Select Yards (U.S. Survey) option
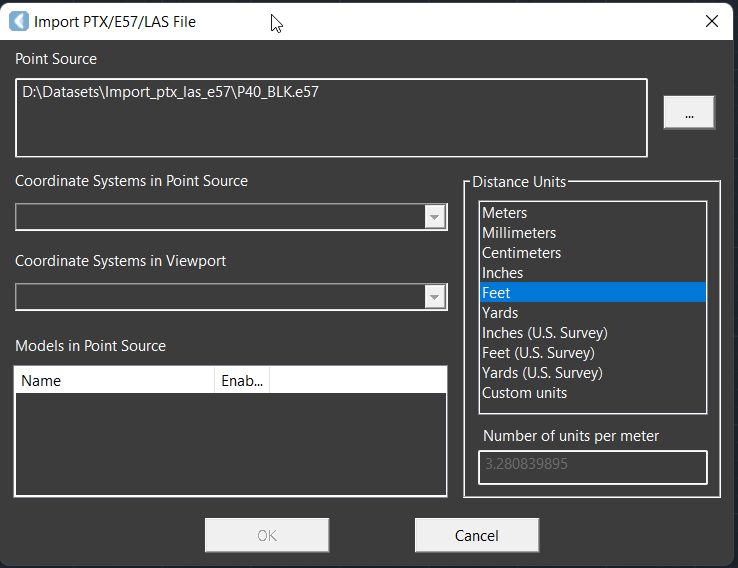Image resolution: width=738 pixels, height=568 pixels. [542, 373]
